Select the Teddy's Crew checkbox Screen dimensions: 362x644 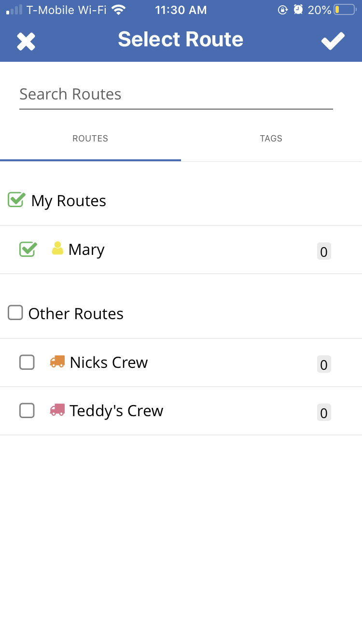27,410
